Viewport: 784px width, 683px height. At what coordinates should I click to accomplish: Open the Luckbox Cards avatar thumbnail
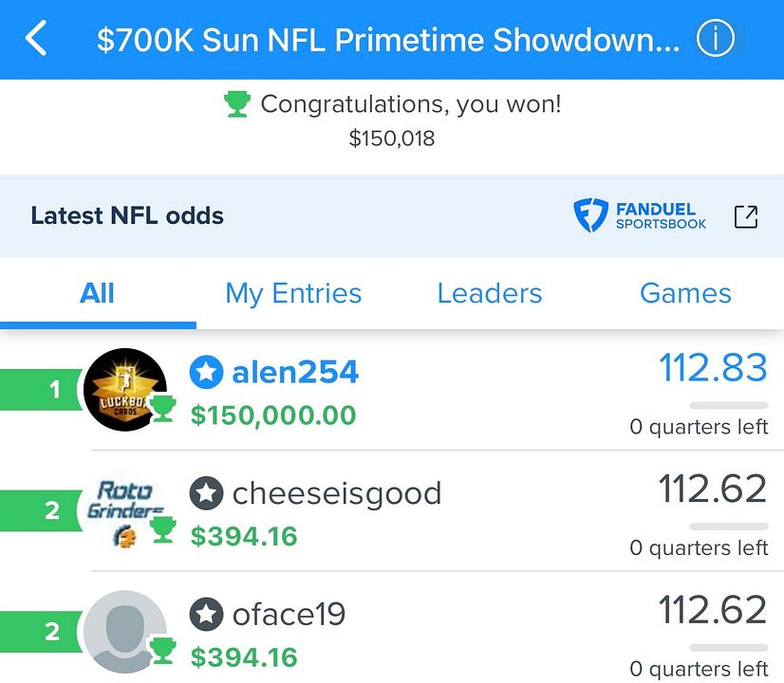(125, 390)
